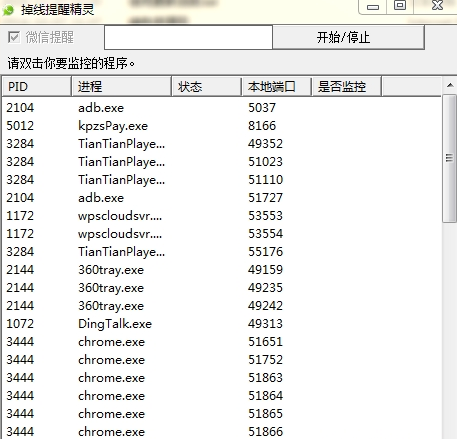Screen dimensions: 457x439
Task: Focus the empty text input field
Action: [x=188, y=37]
